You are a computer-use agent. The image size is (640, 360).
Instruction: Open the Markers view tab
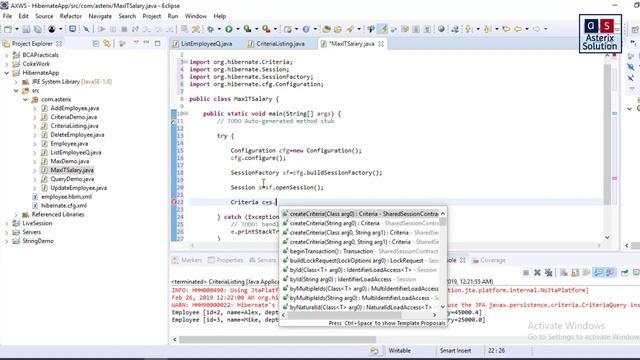click(187, 260)
